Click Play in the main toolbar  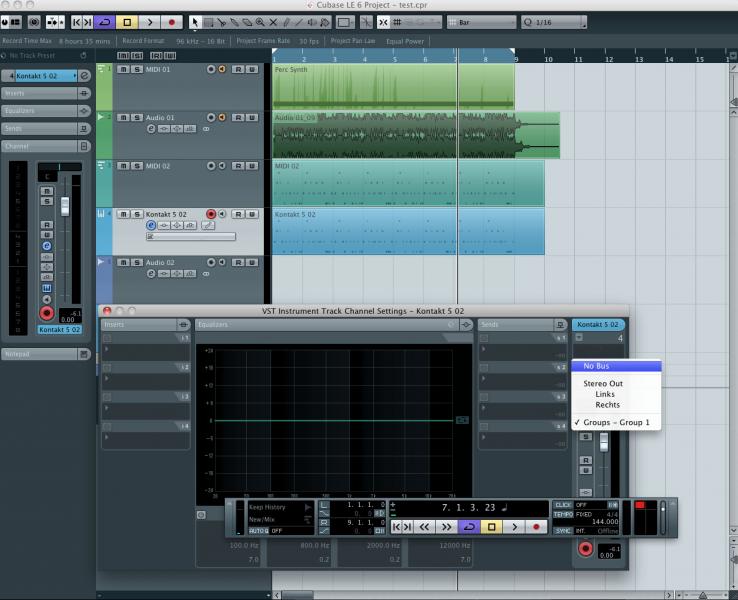(150, 22)
